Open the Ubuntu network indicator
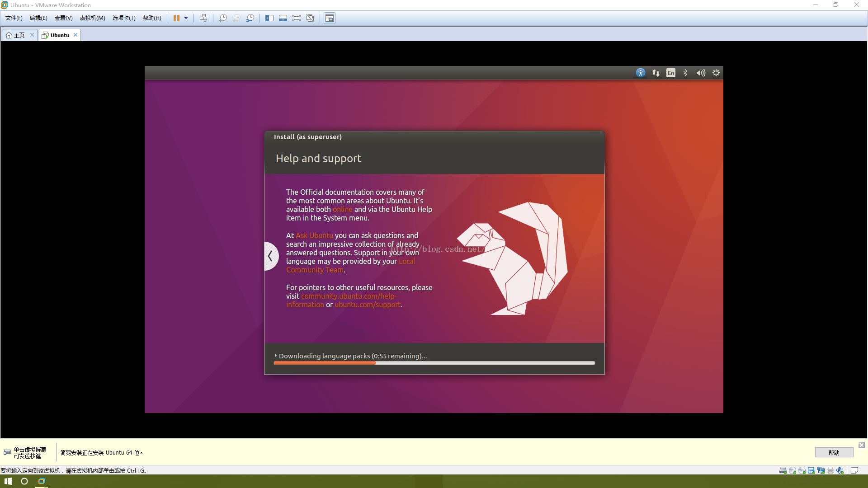 pos(656,73)
